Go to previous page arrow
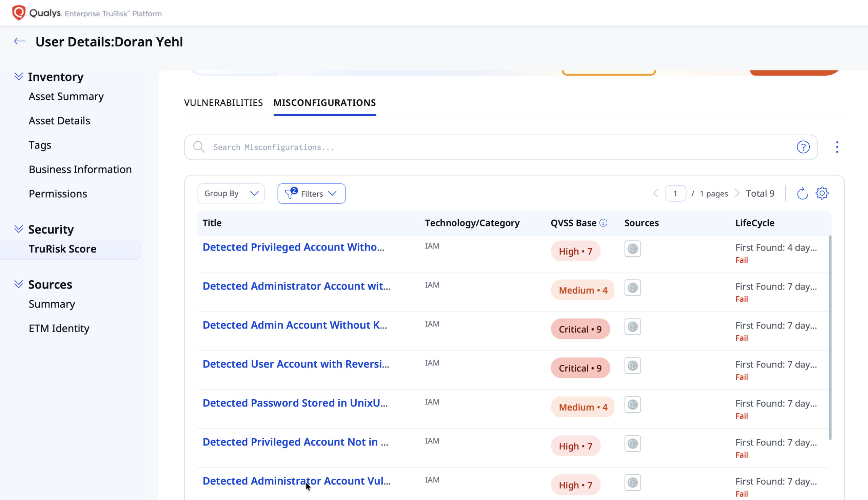Image resolution: width=868 pixels, height=500 pixels. [x=655, y=193]
